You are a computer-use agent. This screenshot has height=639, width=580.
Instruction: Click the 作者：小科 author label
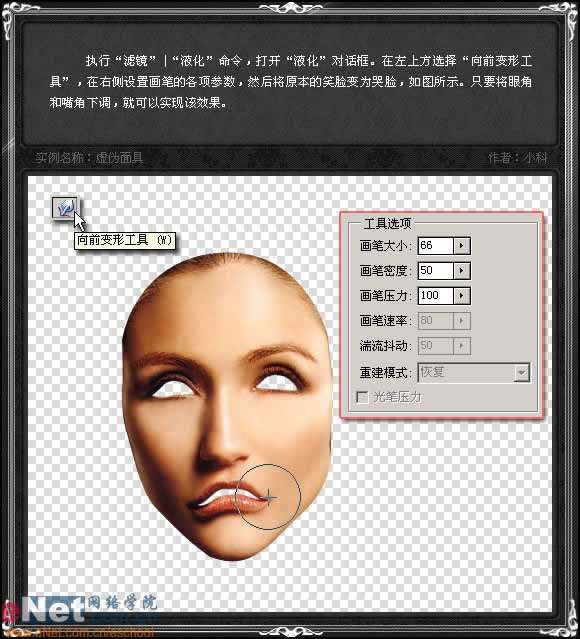(x=517, y=158)
